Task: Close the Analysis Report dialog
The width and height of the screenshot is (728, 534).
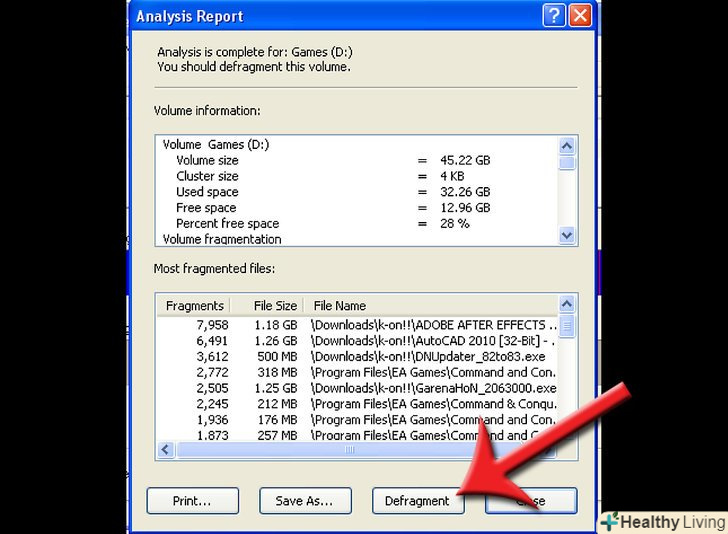Action: coord(580,16)
